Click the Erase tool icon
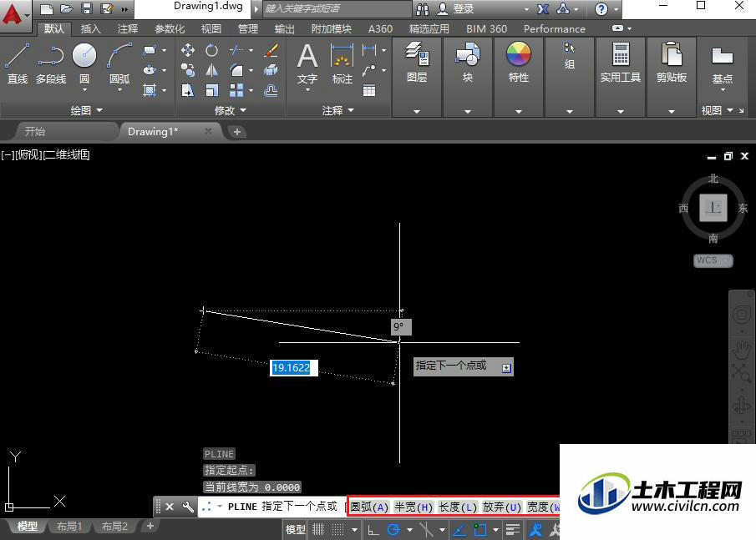The width and height of the screenshot is (756, 540). tap(271, 50)
